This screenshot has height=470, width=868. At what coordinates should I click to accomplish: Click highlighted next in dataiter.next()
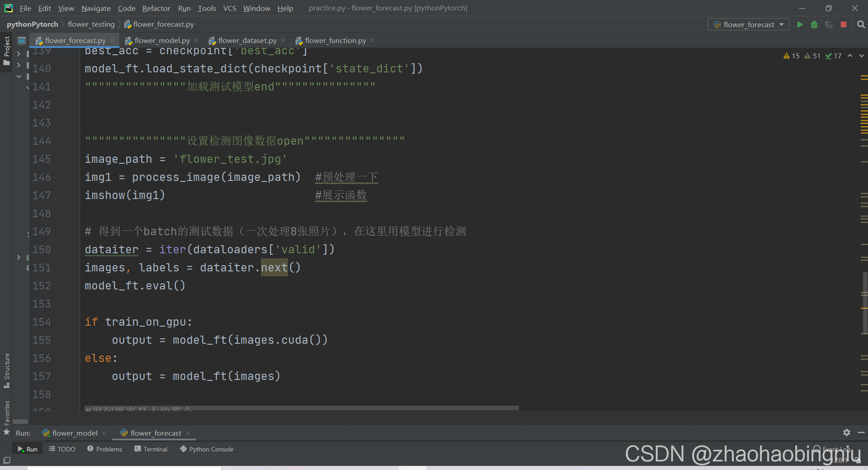tap(274, 268)
